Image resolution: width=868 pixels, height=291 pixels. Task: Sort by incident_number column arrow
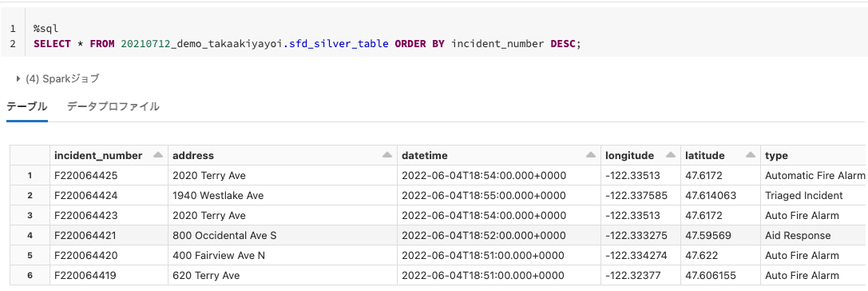158,155
